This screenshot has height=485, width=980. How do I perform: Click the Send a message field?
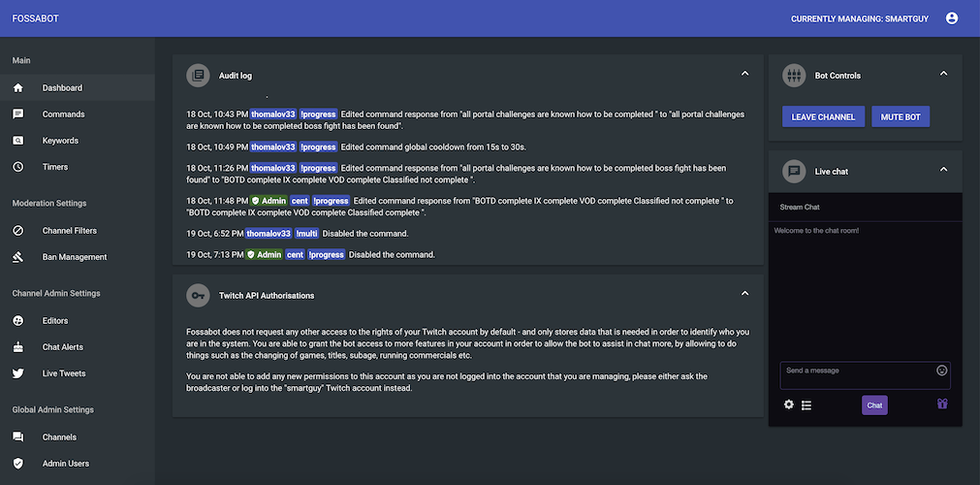click(857, 374)
